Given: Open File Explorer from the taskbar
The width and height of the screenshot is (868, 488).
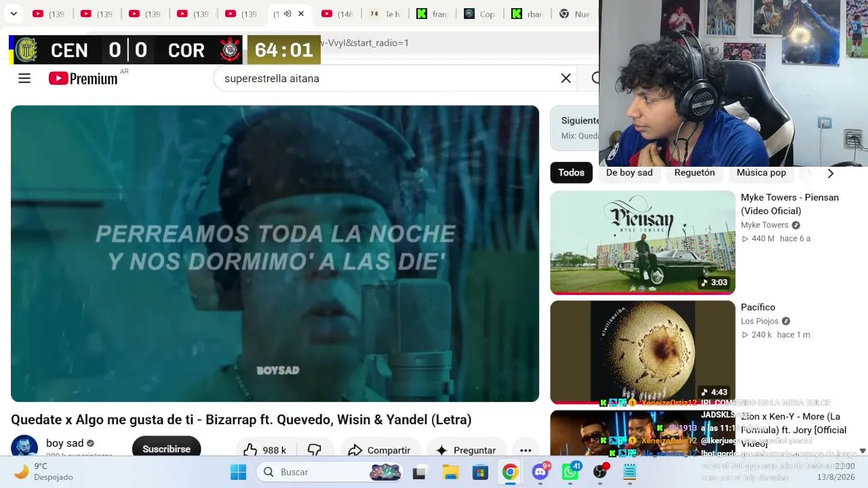Looking at the screenshot, I should [450, 472].
